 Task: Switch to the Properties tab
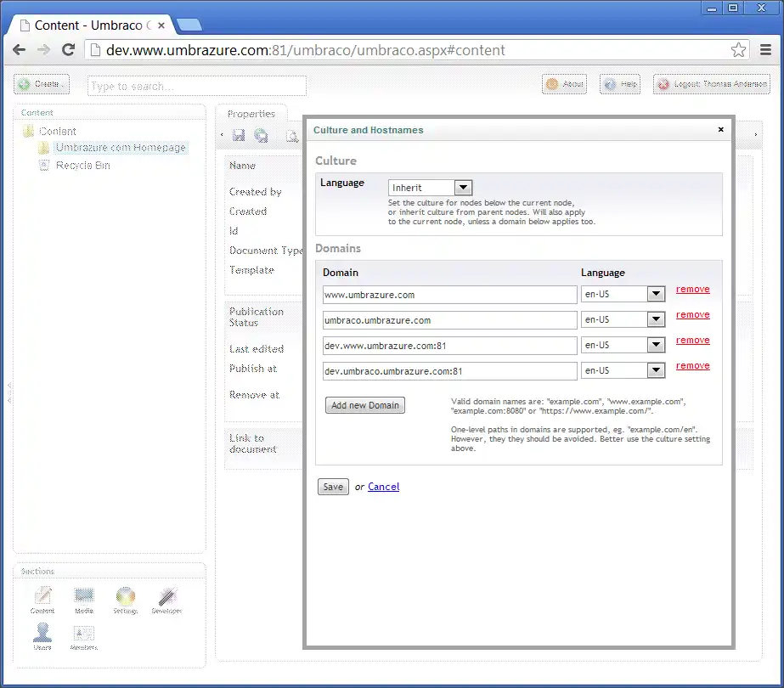pyautogui.click(x=251, y=114)
